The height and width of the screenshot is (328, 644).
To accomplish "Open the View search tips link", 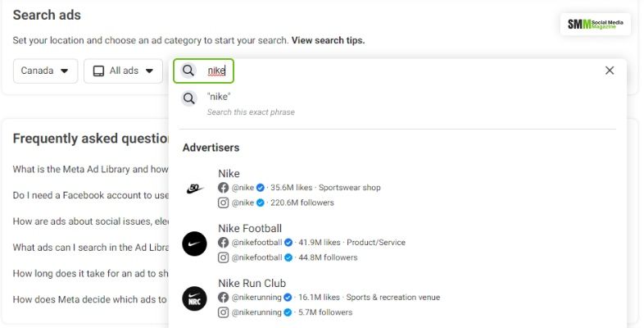I will point(328,40).
